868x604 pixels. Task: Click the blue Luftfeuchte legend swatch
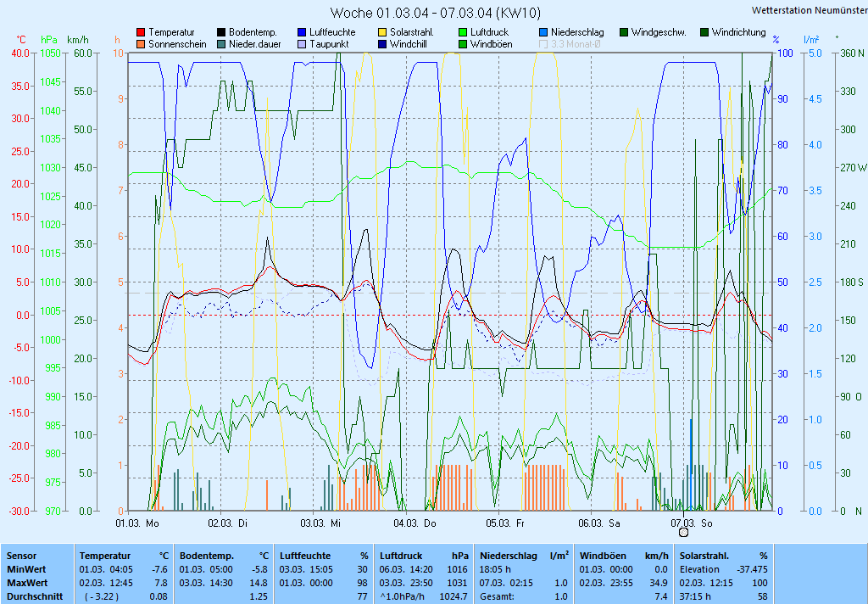pyautogui.click(x=302, y=33)
